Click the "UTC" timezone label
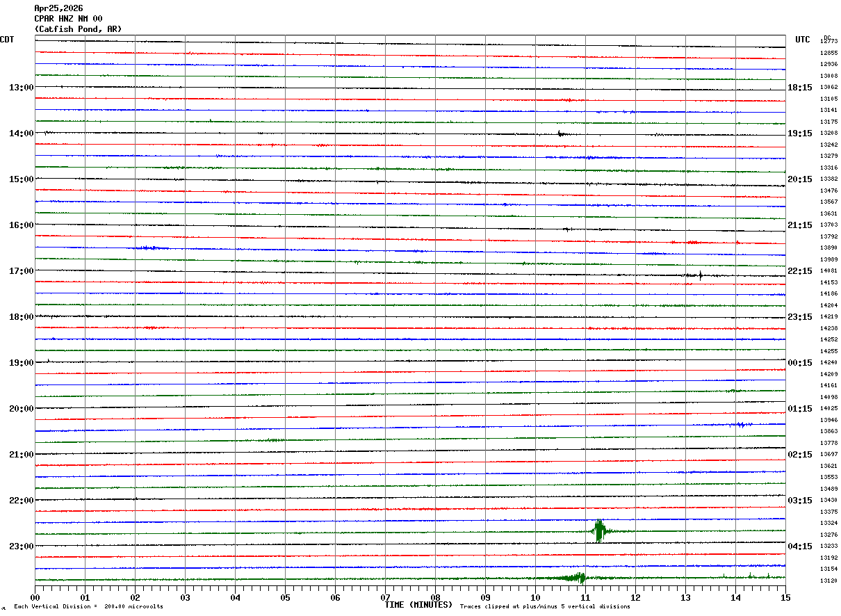Image resolution: width=841 pixels, height=616 pixels. click(x=803, y=40)
